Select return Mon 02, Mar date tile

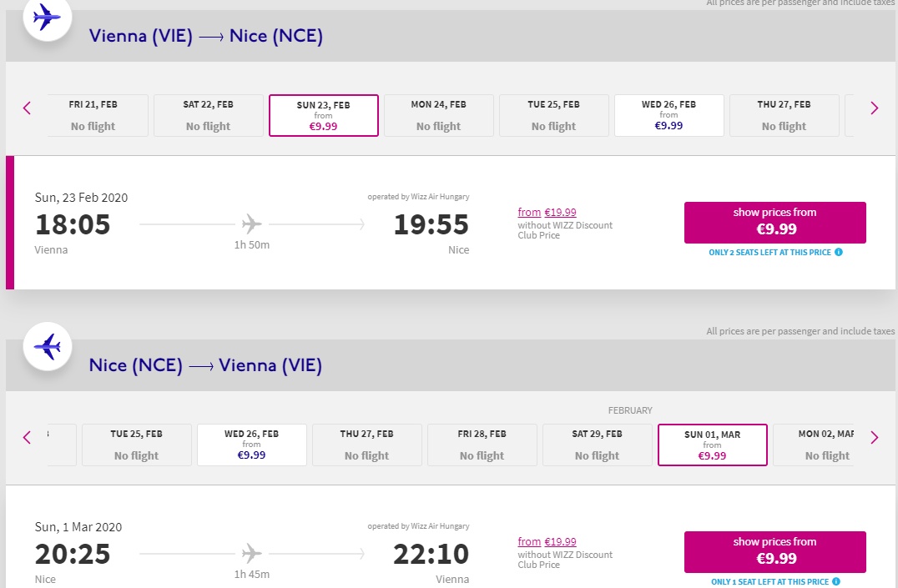tap(813, 445)
